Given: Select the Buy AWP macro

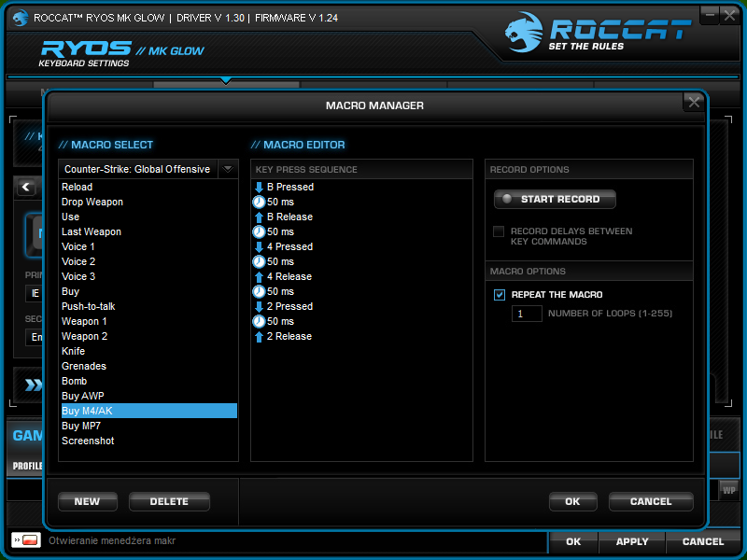Looking at the screenshot, I should (x=148, y=396).
